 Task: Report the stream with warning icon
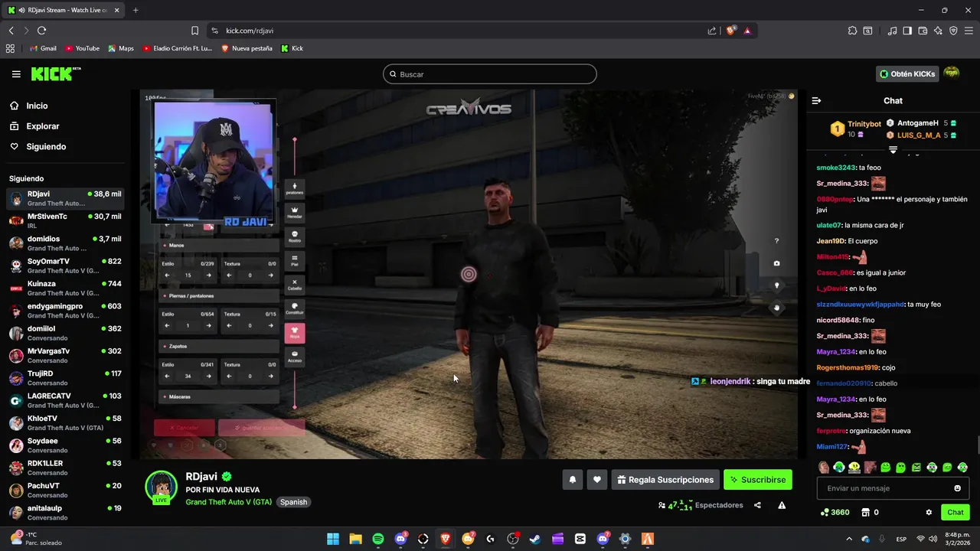pyautogui.click(x=782, y=505)
